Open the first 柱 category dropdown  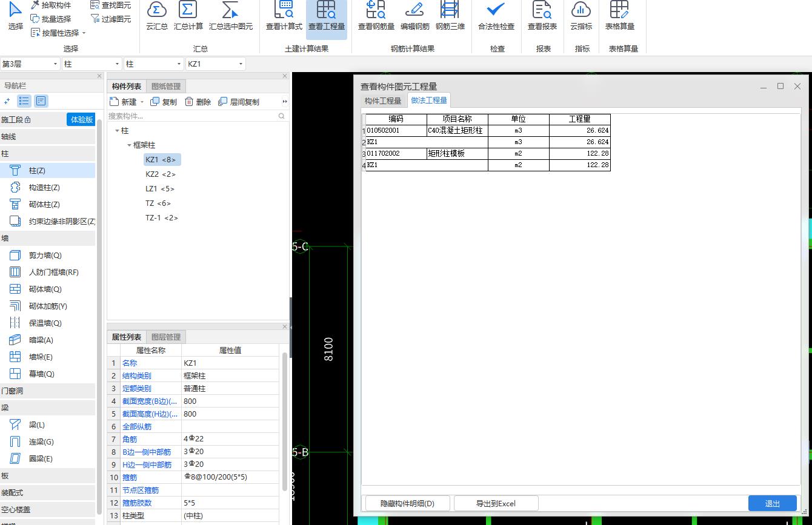(x=92, y=64)
